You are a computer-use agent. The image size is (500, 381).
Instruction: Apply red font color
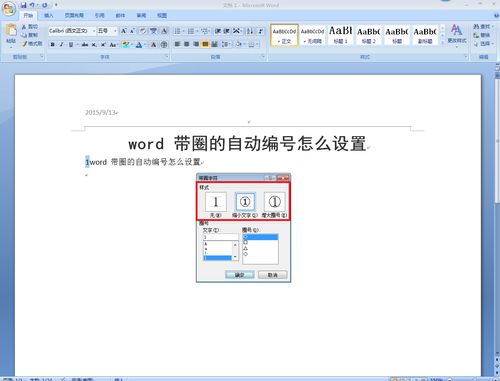point(139,44)
